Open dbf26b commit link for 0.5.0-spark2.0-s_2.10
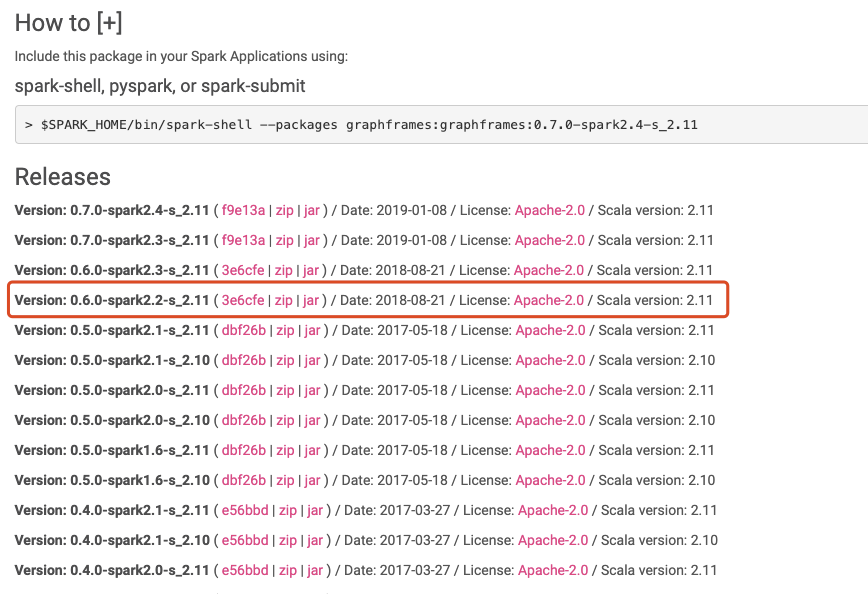The height and width of the screenshot is (594, 868). point(244,420)
